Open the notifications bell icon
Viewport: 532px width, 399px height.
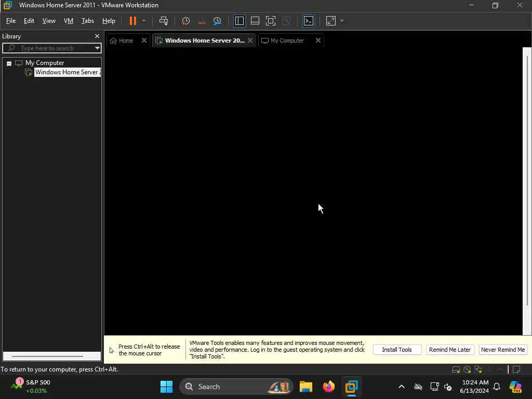click(497, 387)
